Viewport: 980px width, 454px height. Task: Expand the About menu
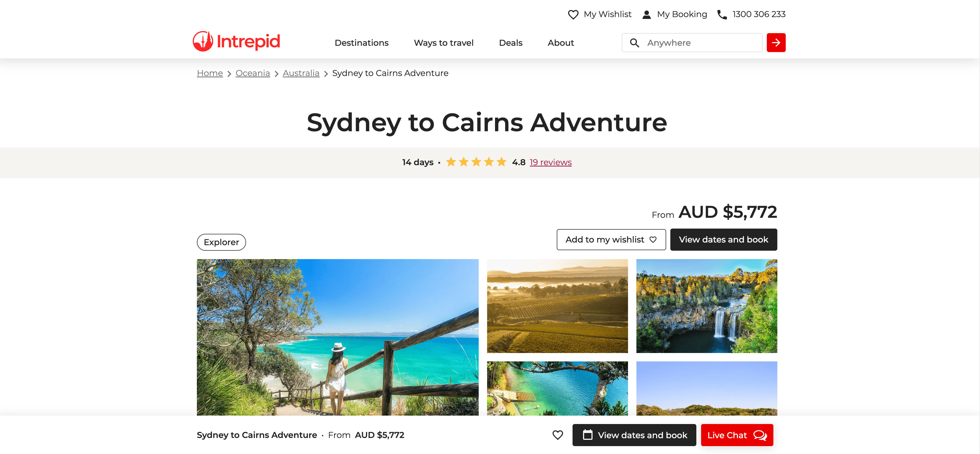[x=561, y=43]
